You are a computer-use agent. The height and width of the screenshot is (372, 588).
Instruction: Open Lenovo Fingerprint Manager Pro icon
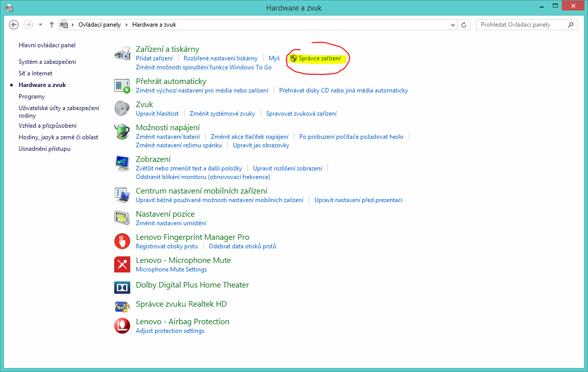point(122,241)
